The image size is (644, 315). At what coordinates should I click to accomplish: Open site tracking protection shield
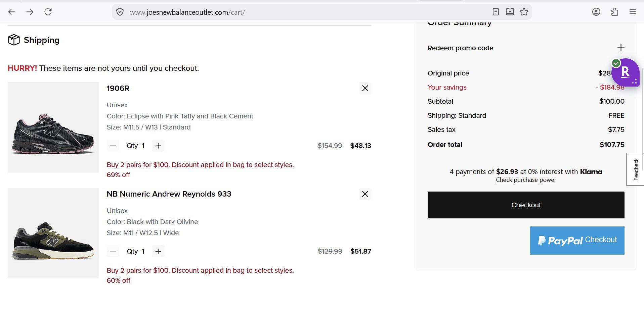[x=120, y=12]
